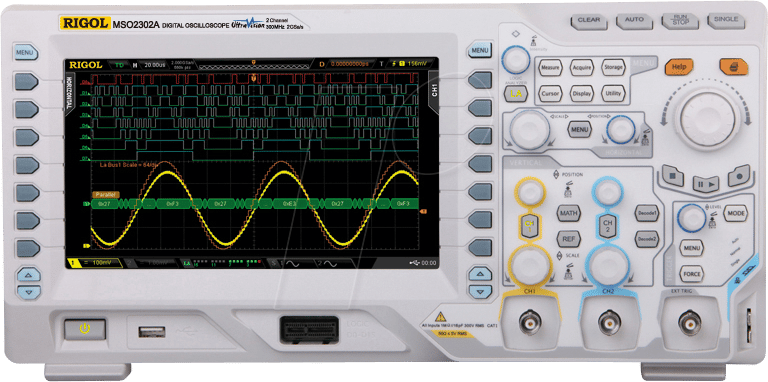Screen dimensions: 768x382
Task: Click the RUN/STOP button
Action: pos(680,20)
